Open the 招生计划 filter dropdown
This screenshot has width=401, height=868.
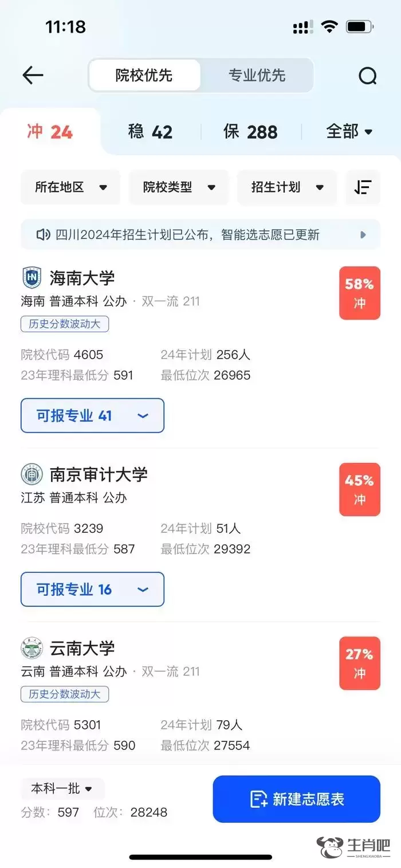(x=287, y=187)
